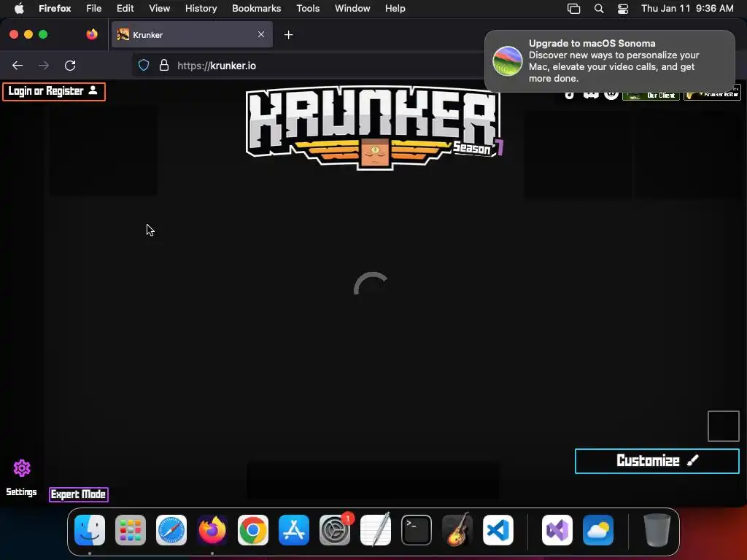The image size is (747, 560).
Task: Open Control Center in menu bar
Action: (623, 9)
